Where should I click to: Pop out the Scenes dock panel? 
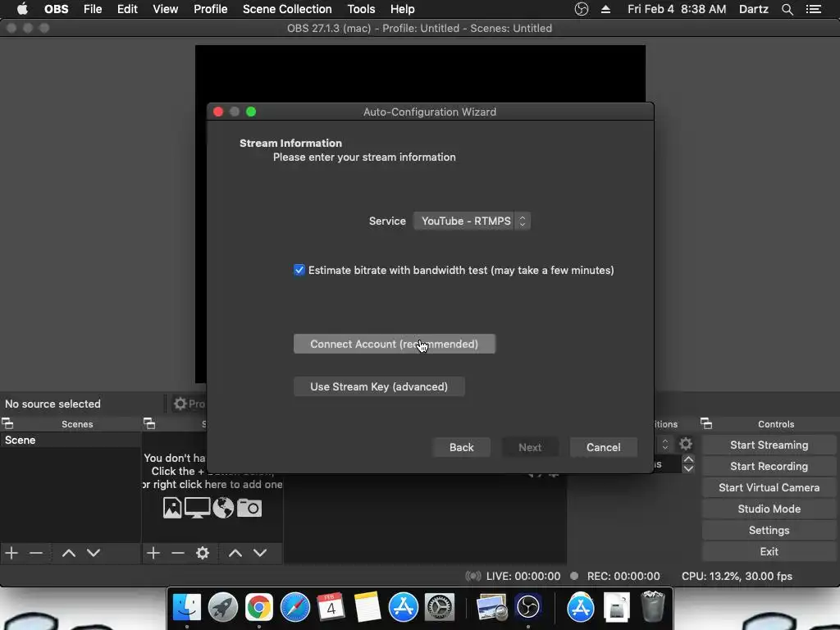[x=7, y=424]
